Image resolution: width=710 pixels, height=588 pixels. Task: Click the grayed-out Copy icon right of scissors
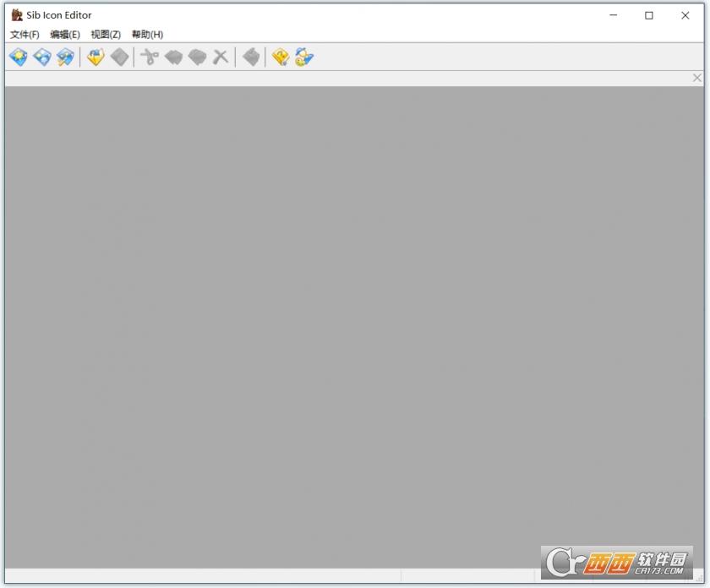[173, 57]
